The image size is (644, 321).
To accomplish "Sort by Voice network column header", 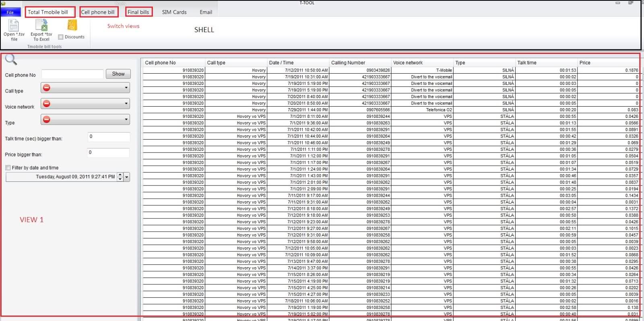I will pyautogui.click(x=422, y=63).
